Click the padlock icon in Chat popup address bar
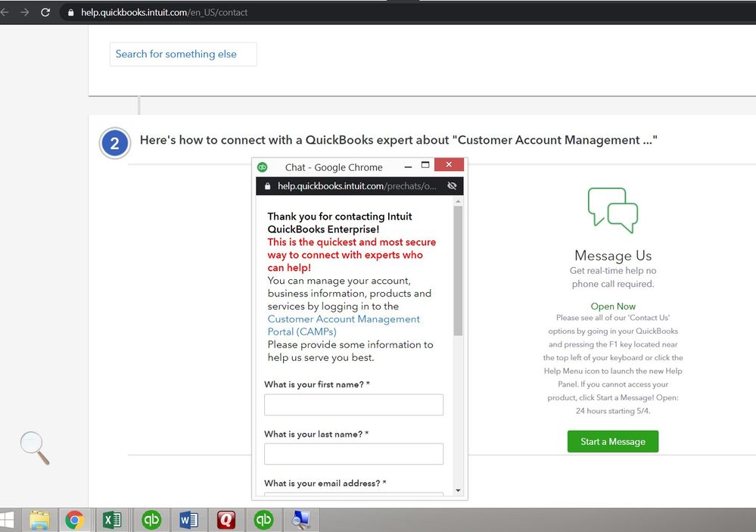 [x=268, y=186]
